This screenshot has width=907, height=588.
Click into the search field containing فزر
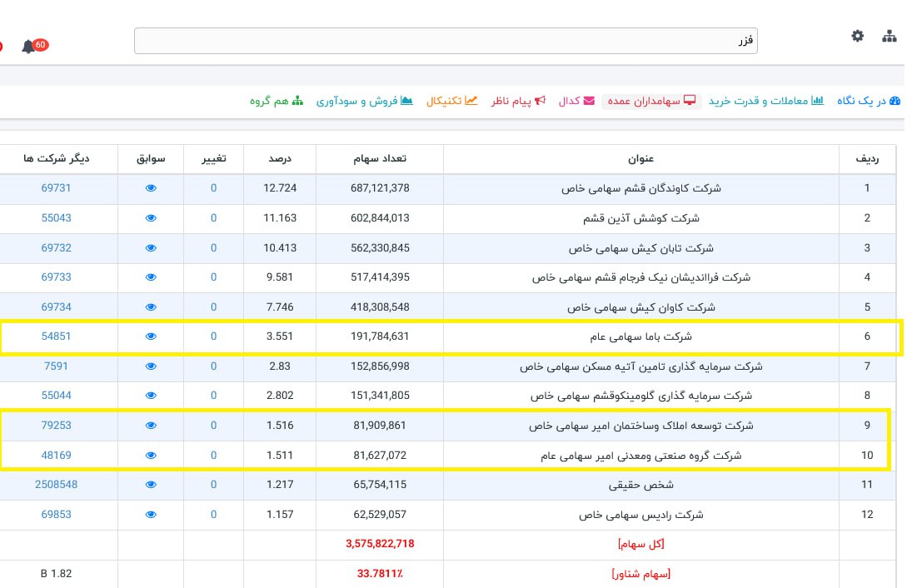pyautogui.click(x=446, y=41)
